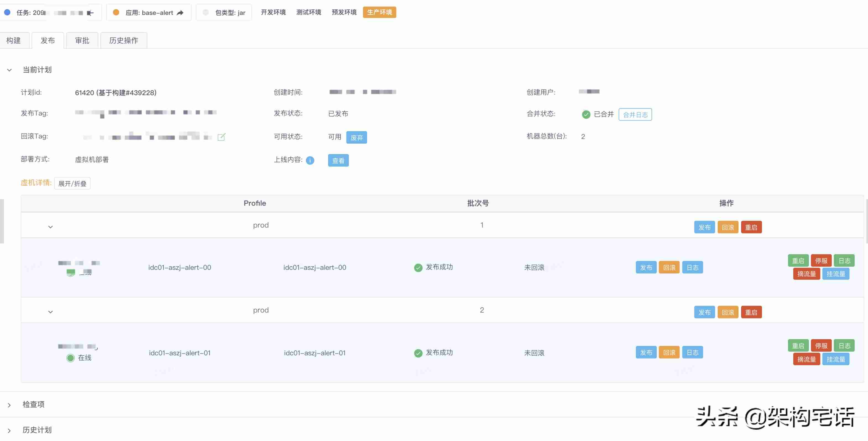Expand the 历史计划 section

point(9,430)
